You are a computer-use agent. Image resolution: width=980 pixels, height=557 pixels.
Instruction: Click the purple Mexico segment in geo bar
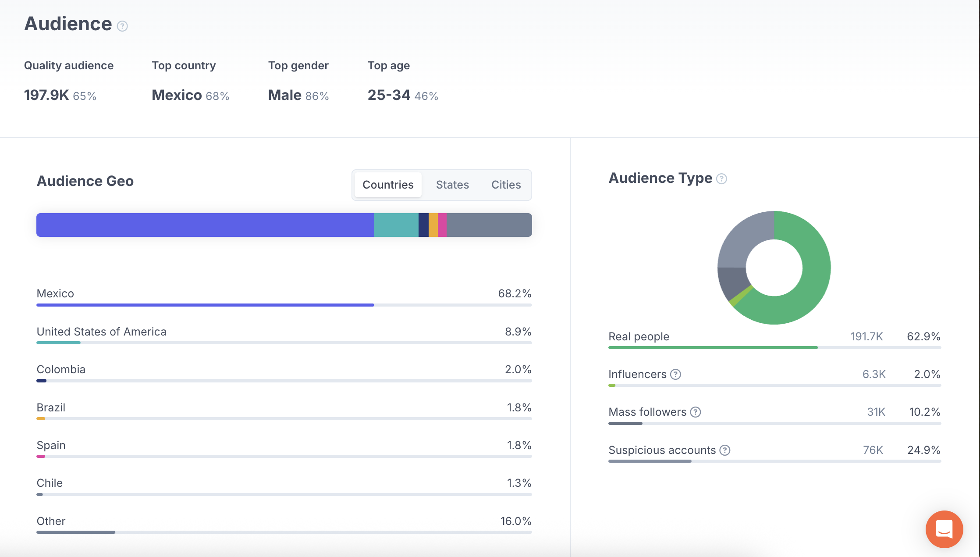205,225
